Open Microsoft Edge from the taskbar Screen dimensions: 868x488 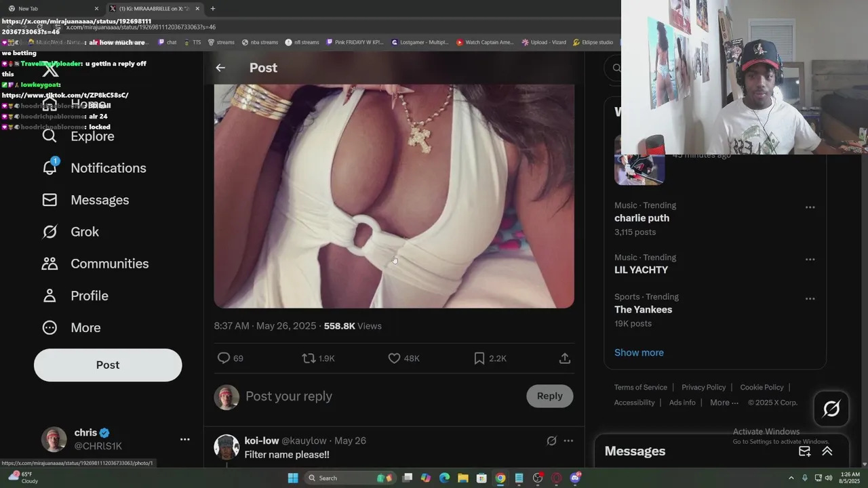pos(444,478)
